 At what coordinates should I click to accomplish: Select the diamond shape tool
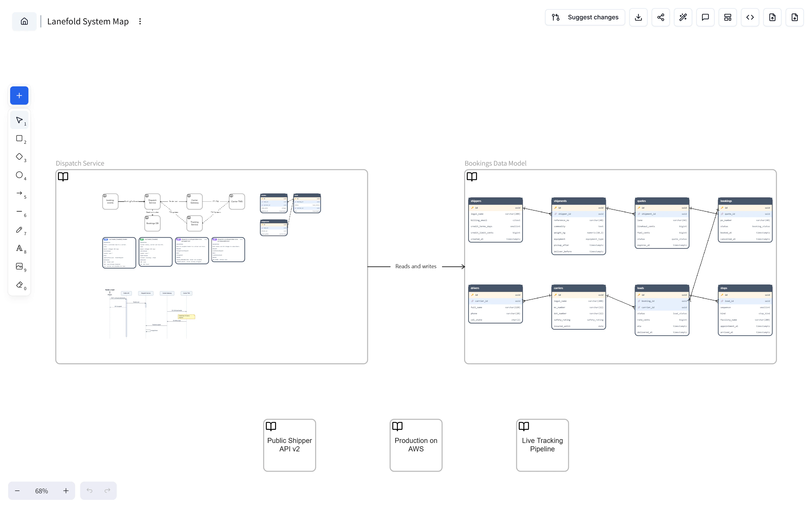[x=20, y=156]
